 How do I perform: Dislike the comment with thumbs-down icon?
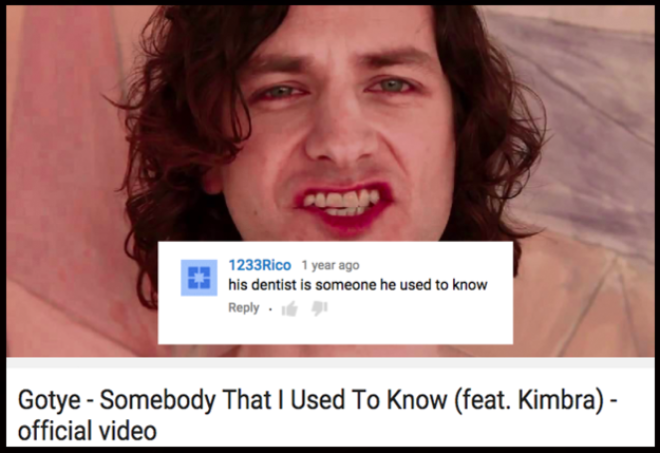tap(319, 309)
